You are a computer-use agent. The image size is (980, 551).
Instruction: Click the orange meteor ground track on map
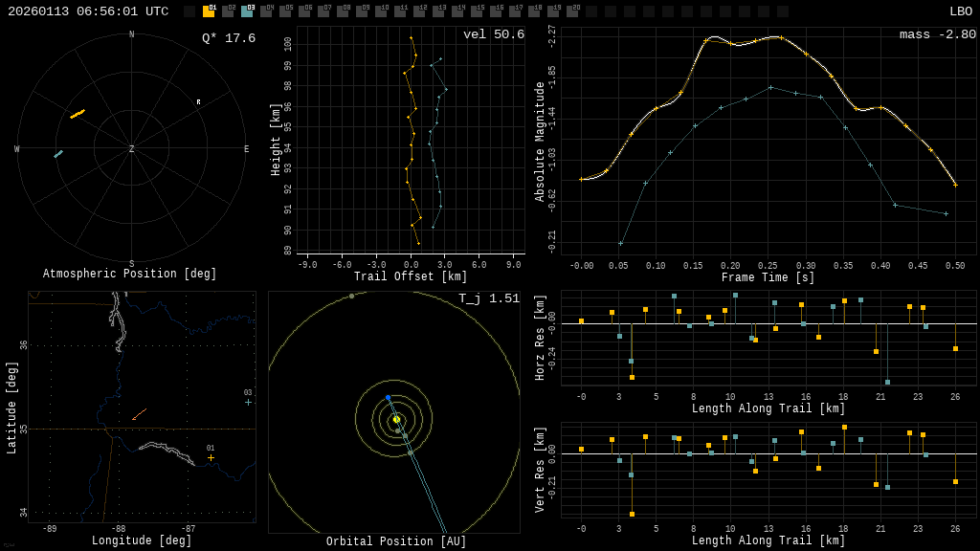pos(139,414)
